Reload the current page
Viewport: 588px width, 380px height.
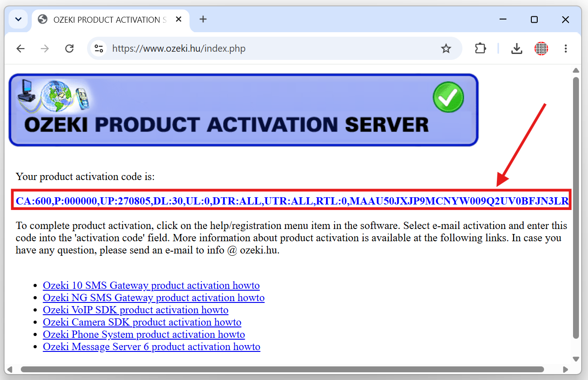pyautogui.click(x=69, y=49)
